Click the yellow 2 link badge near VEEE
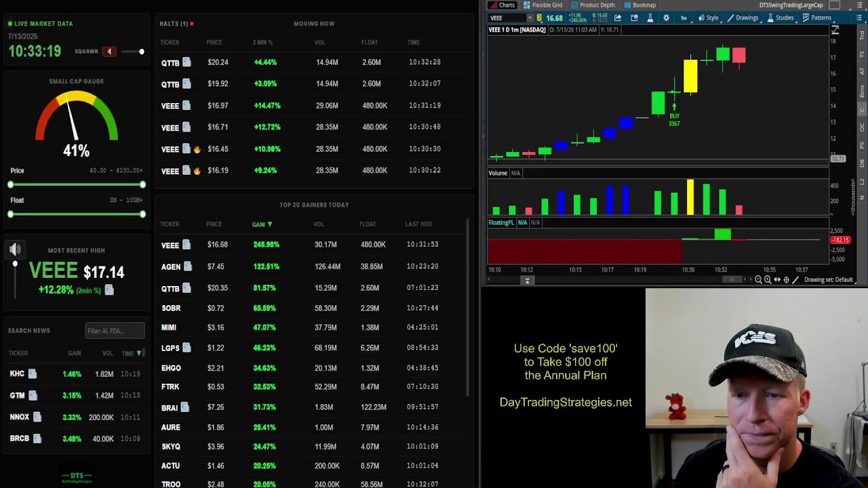Screen dimensions: 868x488 pos(539,18)
